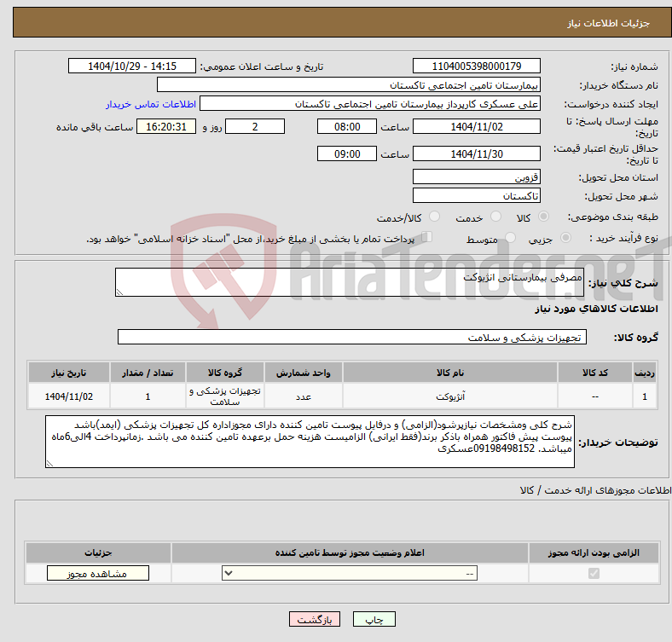This screenshot has height=642, width=672.
Task: Click the delivery city field تاکستان
Action: [x=476, y=195]
